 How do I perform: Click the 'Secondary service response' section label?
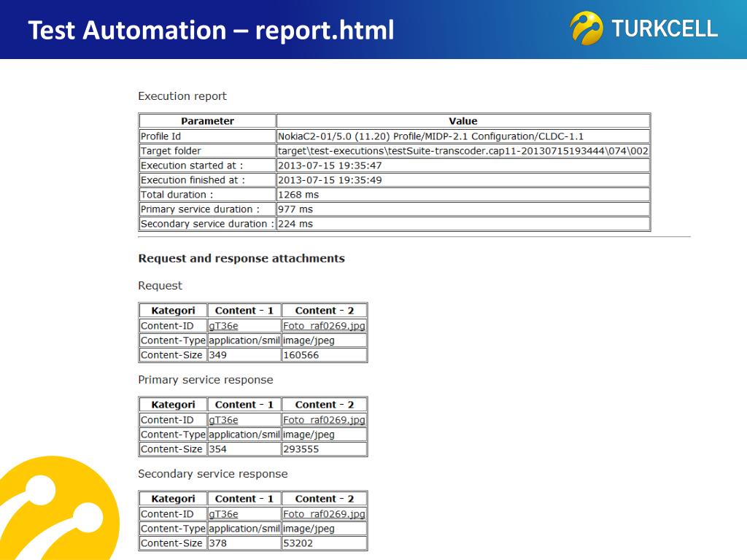(213, 474)
